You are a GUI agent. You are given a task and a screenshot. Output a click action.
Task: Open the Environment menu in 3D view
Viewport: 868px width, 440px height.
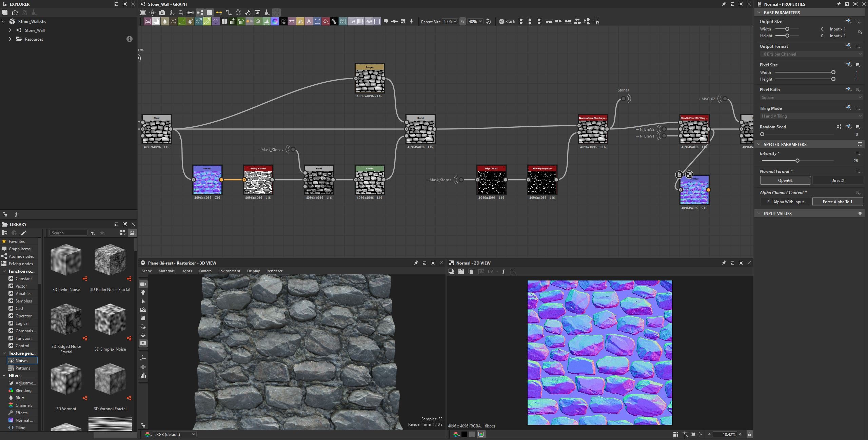(229, 271)
